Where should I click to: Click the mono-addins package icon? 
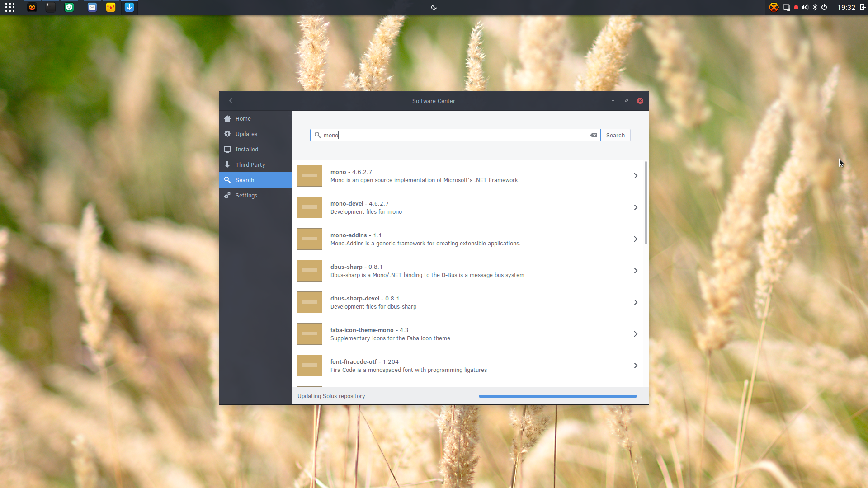[310, 239]
